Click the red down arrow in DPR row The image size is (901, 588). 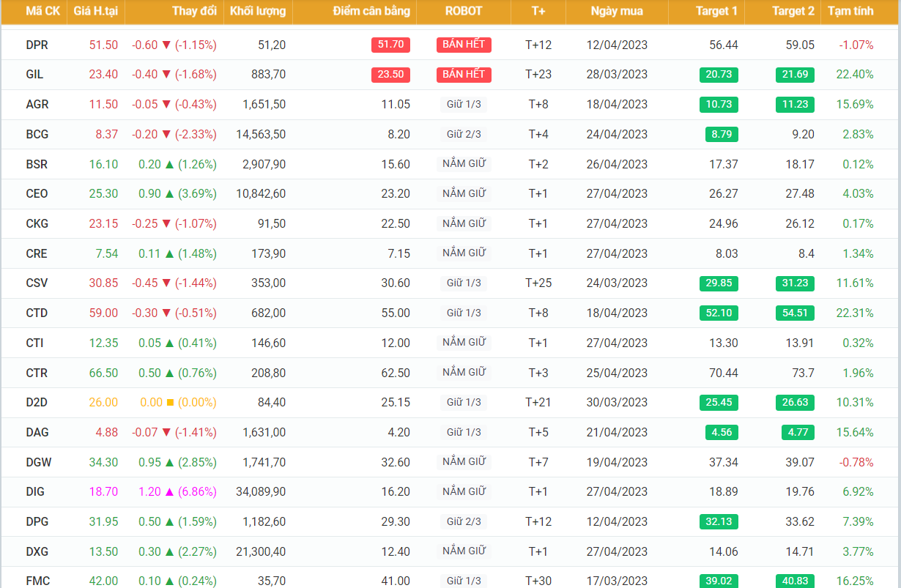[x=166, y=45]
